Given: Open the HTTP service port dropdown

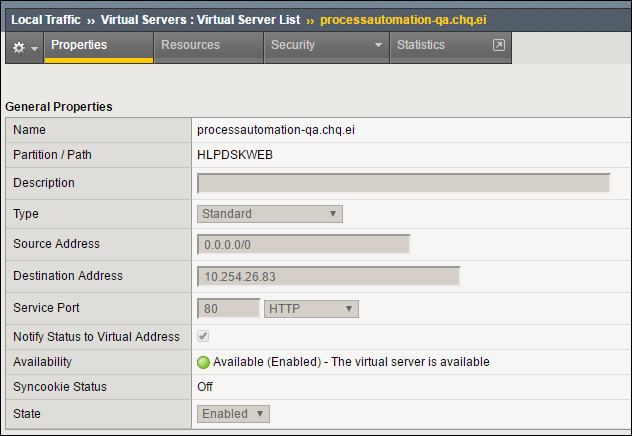Looking at the screenshot, I should 311,309.
